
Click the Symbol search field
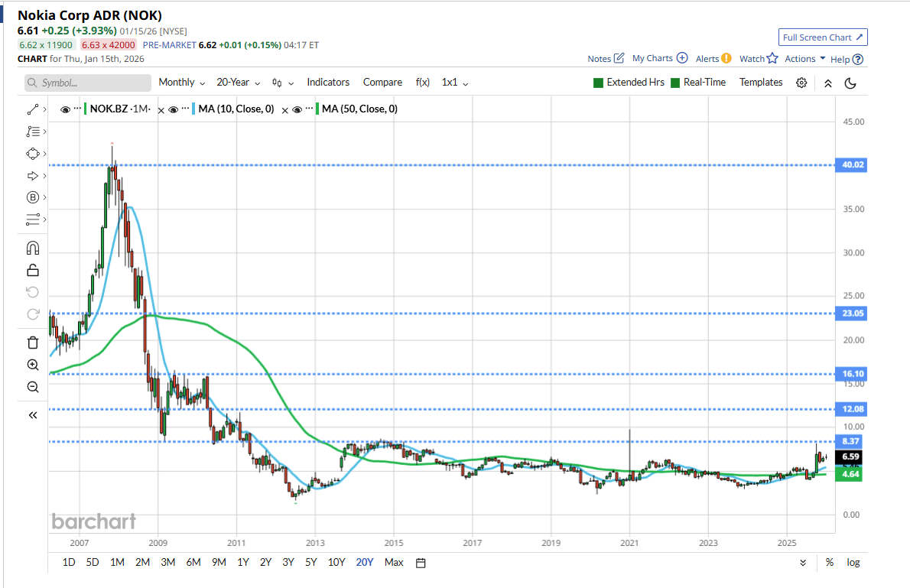coord(88,83)
